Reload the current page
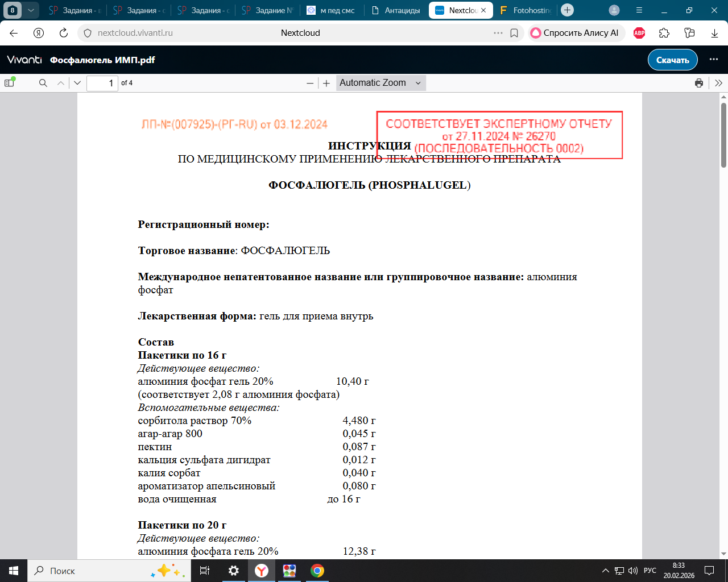Viewport: 728px width, 582px height. [64, 33]
